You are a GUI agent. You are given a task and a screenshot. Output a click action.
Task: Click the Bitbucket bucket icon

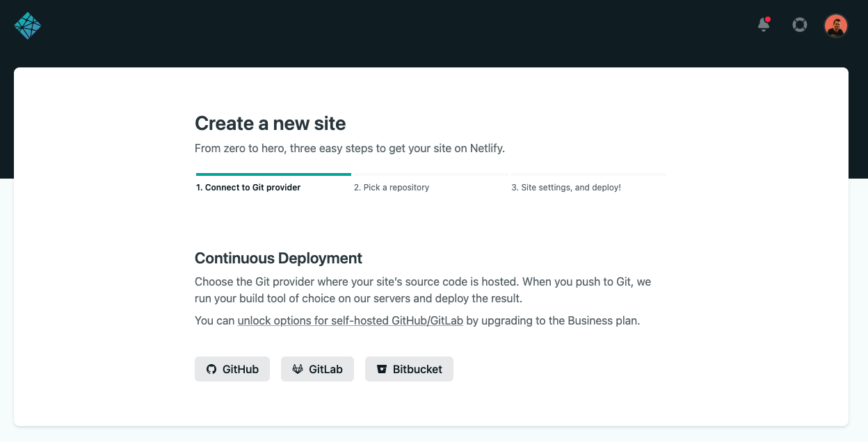381,369
